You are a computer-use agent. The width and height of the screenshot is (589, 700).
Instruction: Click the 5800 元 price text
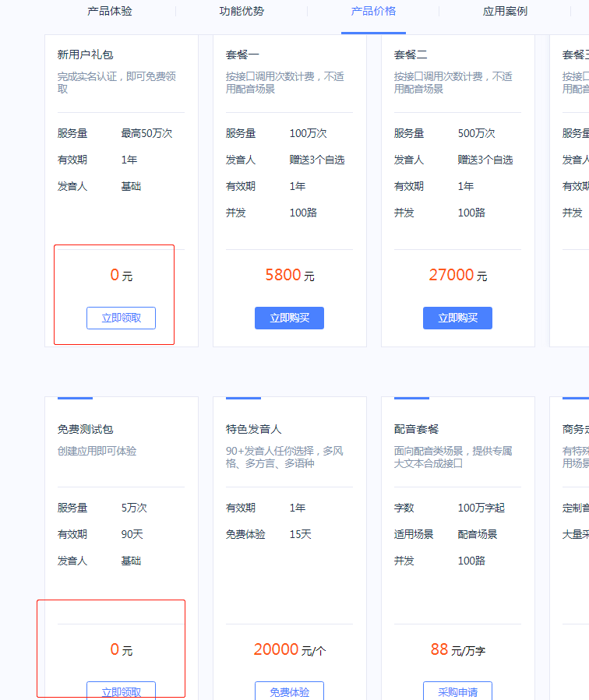tap(289, 275)
